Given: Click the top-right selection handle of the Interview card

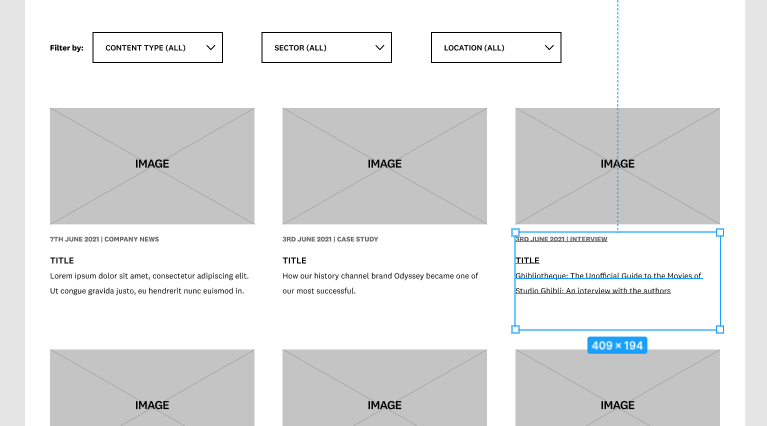Looking at the screenshot, I should click(720, 232).
